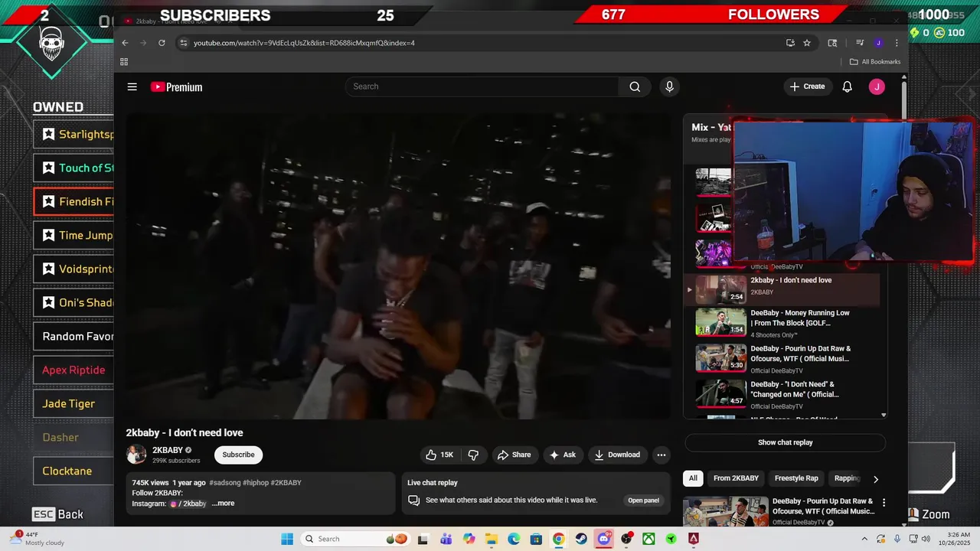Open 2KBABY channel avatar
Image resolution: width=980 pixels, height=551 pixels.
[136, 455]
